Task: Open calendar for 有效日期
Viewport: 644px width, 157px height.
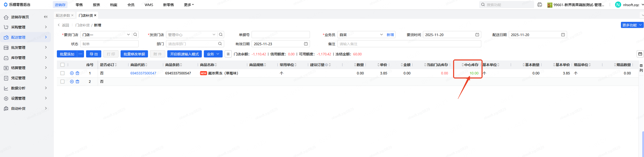Action: (306, 44)
